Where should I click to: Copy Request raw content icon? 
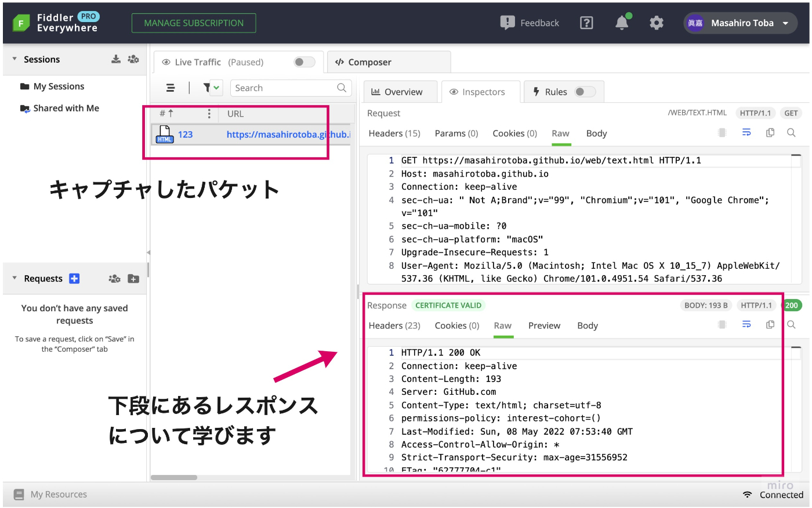[x=770, y=133]
